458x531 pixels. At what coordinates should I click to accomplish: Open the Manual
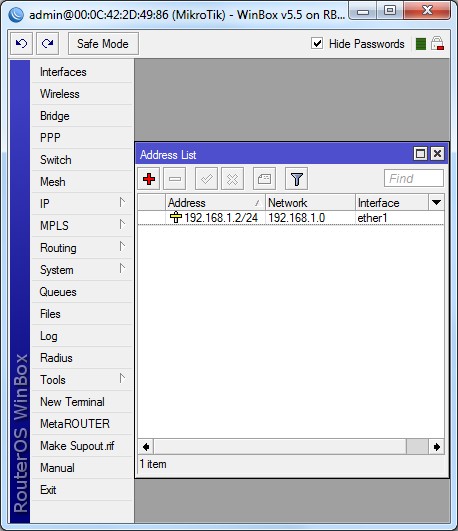pos(82,468)
